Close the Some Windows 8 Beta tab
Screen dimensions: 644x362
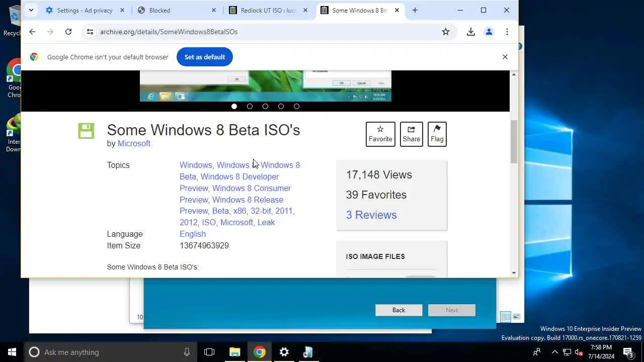397,10
